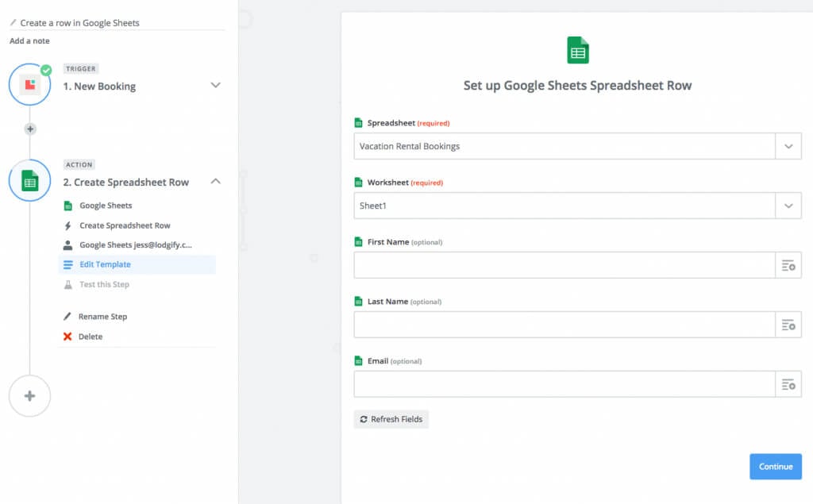Image resolution: width=813 pixels, height=504 pixels.
Task: Click the New Booking trigger app icon
Action: 29,83
